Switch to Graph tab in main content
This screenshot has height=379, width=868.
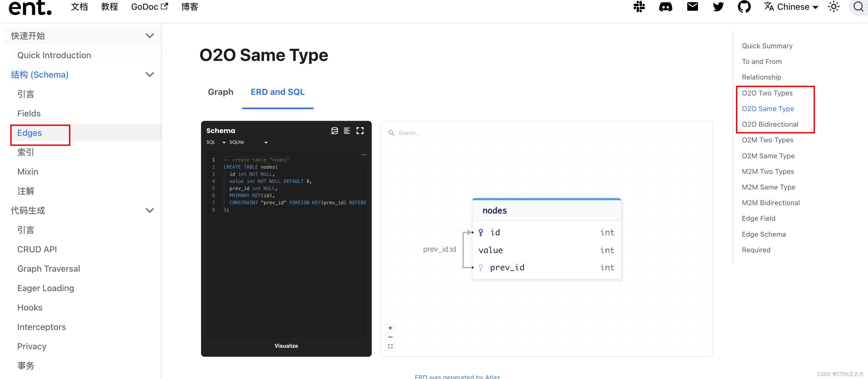219,91
